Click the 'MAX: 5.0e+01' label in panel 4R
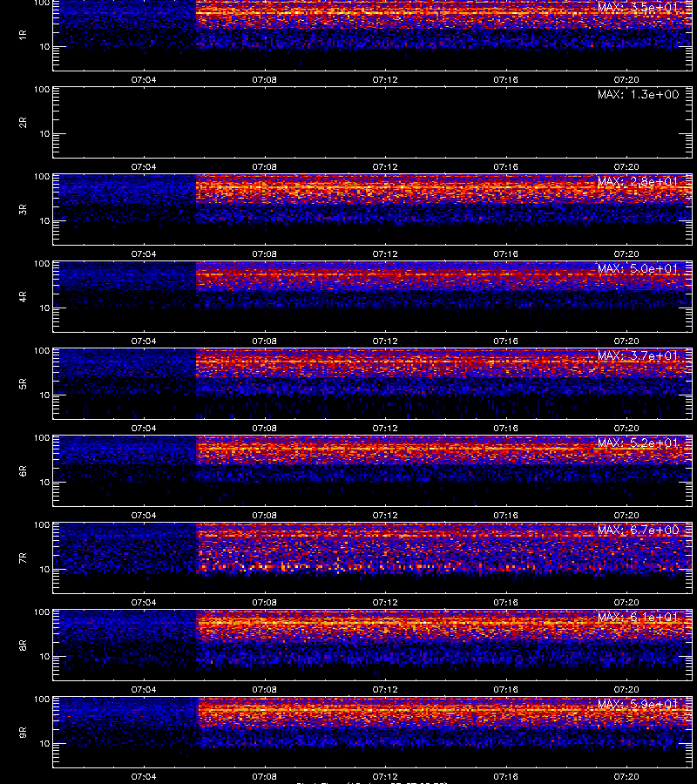The height and width of the screenshot is (784, 697). 638,268
